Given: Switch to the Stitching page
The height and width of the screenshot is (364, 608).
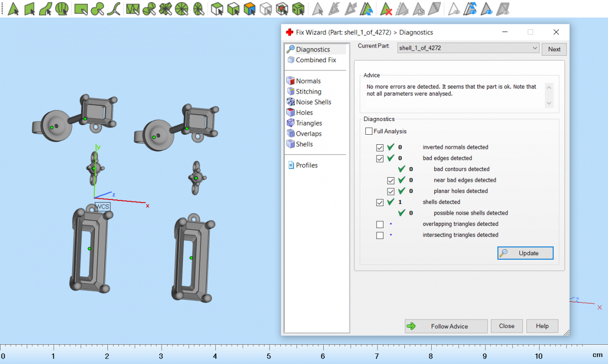Looking at the screenshot, I should click(x=308, y=92).
